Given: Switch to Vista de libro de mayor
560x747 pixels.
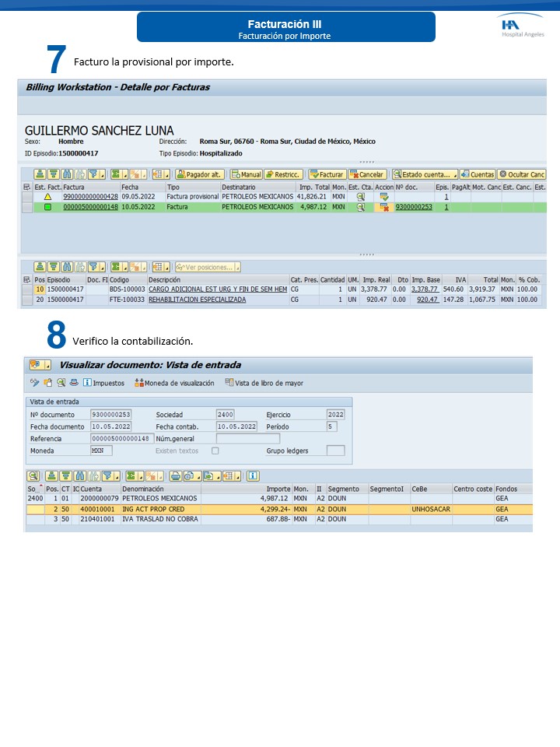Looking at the screenshot, I should pyautogui.click(x=264, y=383).
